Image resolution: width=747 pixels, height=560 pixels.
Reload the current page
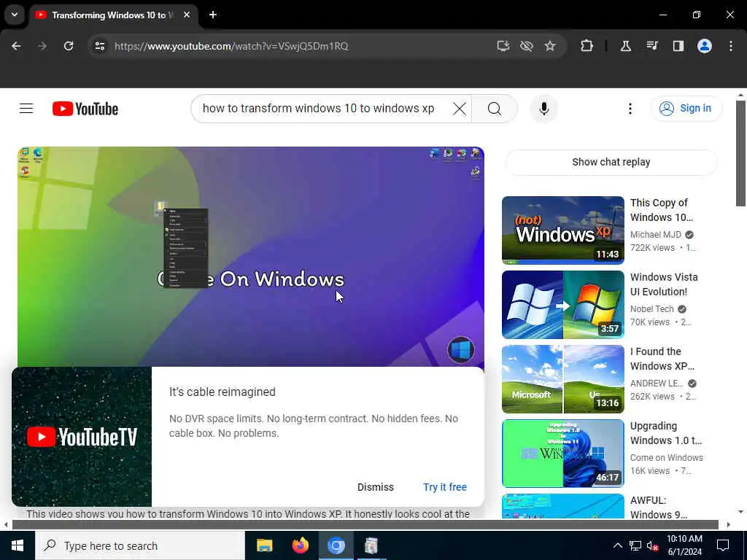coord(69,46)
